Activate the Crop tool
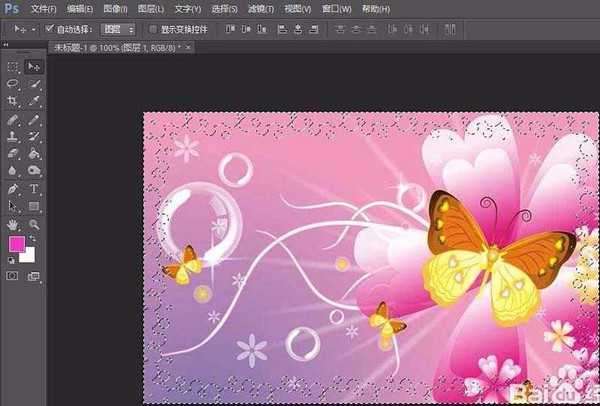The height and width of the screenshot is (406, 600). tap(13, 101)
